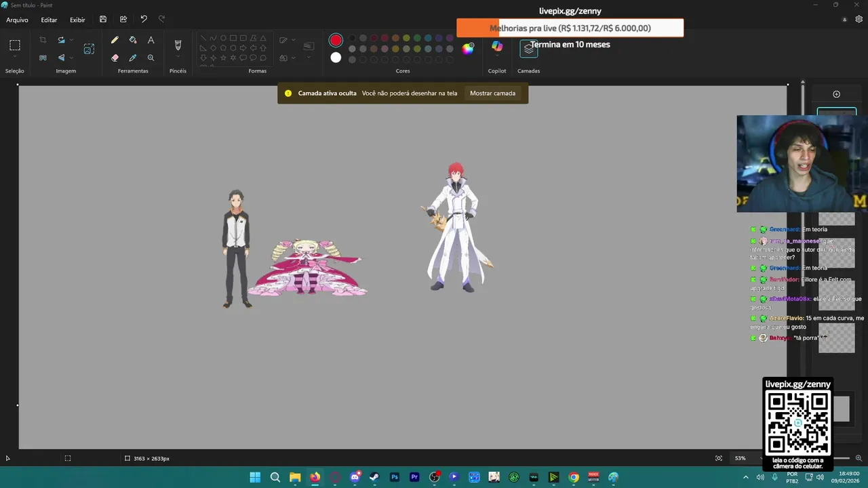Open Steam from taskbar
This screenshot has height=488, width=868.
tap(374, 477)
